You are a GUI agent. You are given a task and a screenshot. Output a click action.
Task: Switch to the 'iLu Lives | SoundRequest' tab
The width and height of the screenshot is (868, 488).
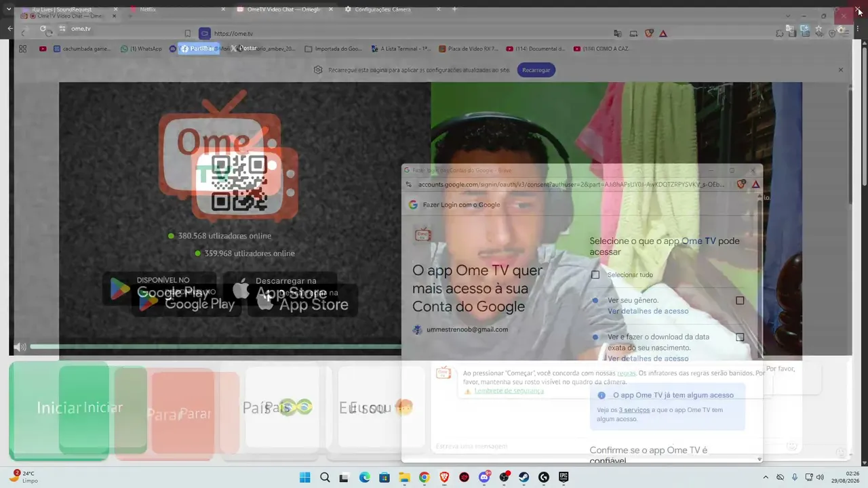[x=62, y=9]
